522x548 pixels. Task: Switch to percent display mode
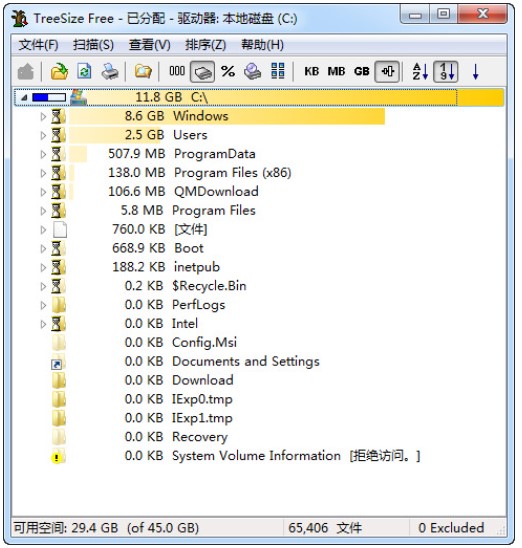(228, 71)
